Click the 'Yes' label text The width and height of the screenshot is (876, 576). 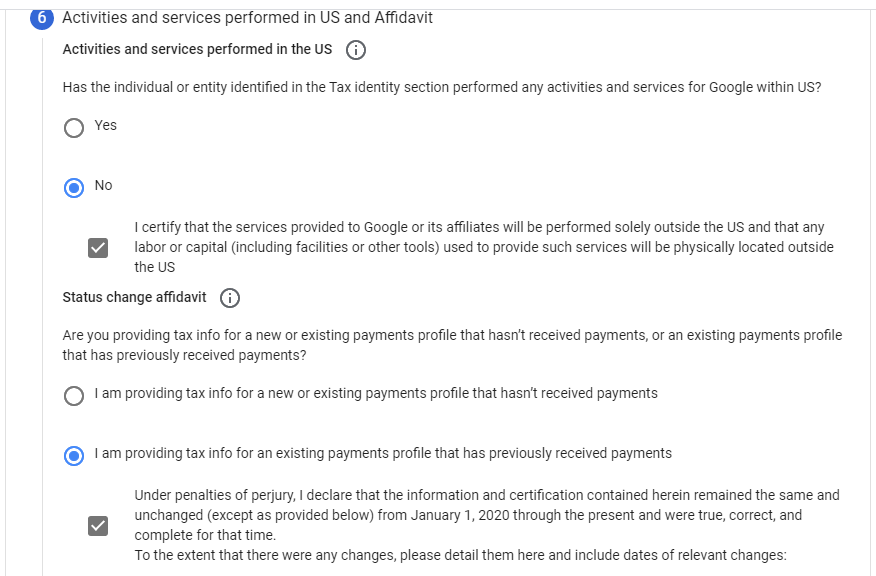106,125
